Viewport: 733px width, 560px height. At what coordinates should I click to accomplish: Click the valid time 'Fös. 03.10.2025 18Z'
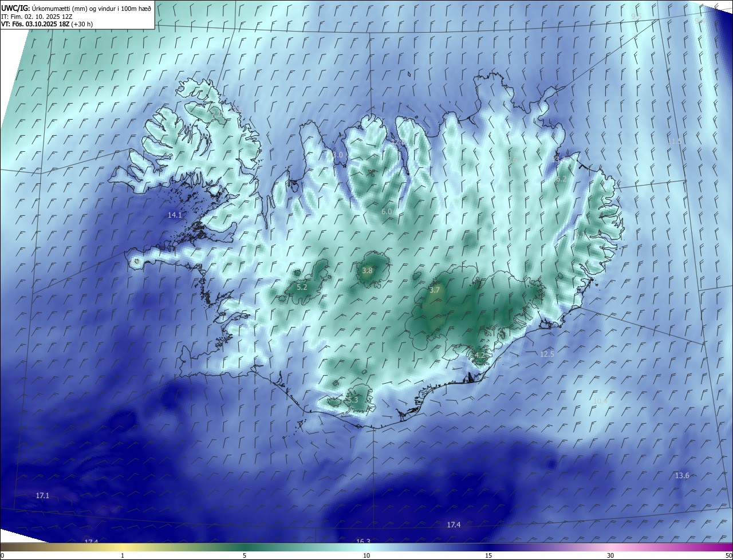click(x=41, y=24)
